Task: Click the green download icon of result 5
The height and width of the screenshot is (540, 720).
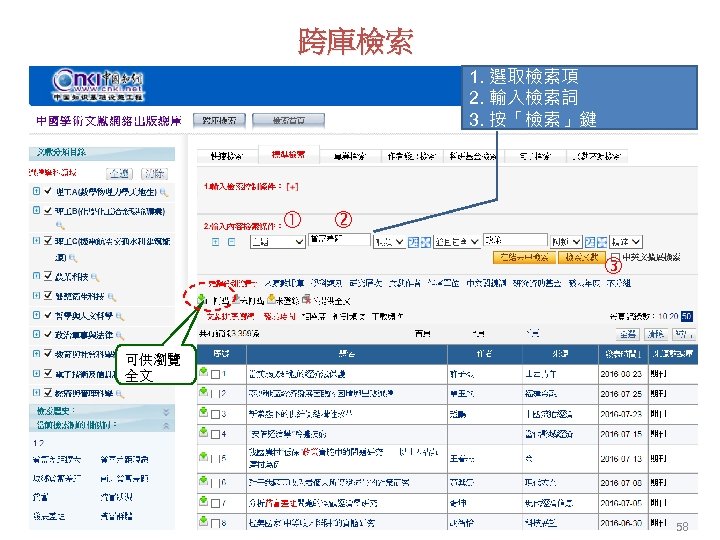Action: pos(203,456)
